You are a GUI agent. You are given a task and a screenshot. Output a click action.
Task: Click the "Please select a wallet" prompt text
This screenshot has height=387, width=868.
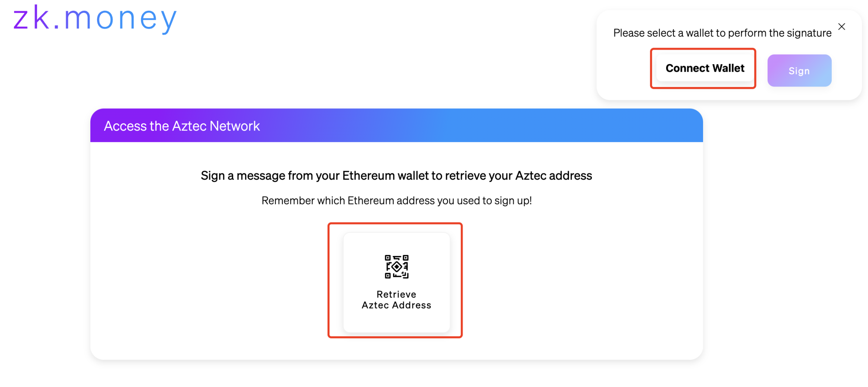tap(722, 33)
